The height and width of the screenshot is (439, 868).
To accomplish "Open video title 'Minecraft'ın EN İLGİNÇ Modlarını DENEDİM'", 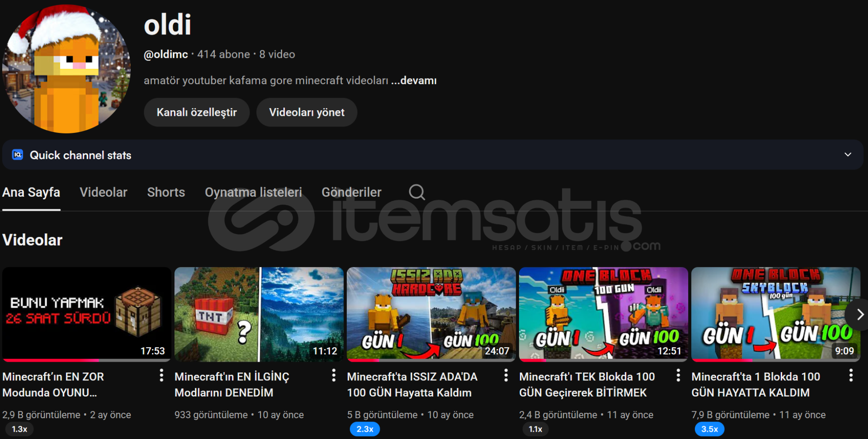I will coord(232,384).
